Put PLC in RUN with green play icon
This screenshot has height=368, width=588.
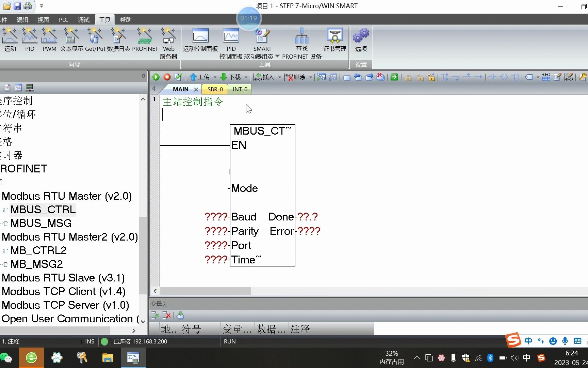[156, 77]
